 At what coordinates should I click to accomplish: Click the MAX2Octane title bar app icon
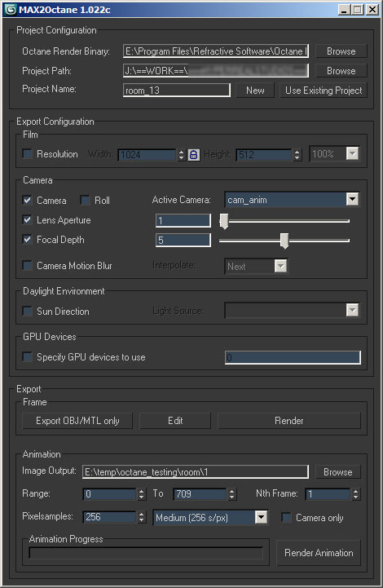pos(10,9)
